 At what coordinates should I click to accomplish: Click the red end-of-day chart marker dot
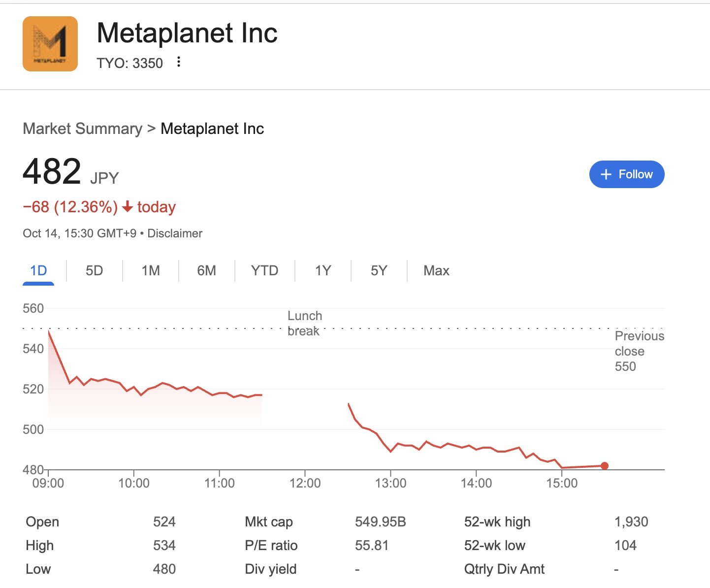(605, 466)
